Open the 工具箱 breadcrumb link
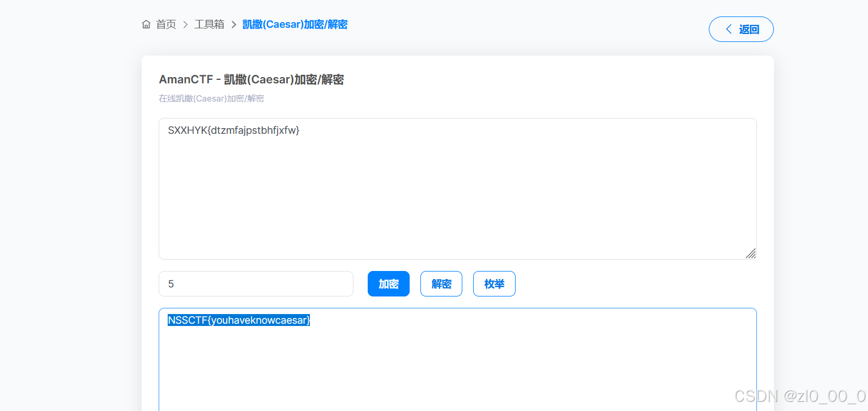The height and width of the screenshot is (411, 868). pos(209,24)
